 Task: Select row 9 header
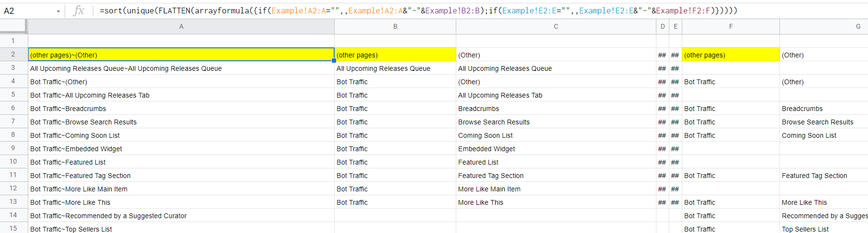point(13,148)
